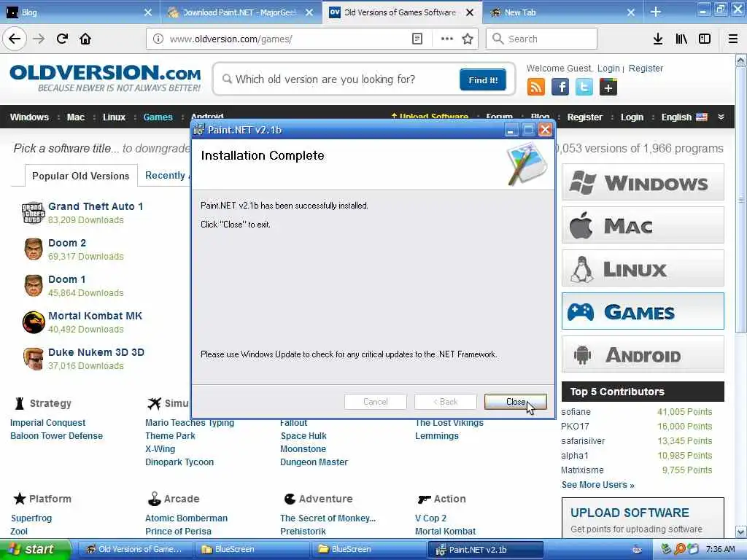Image resolution: width=747 pixels, height=560 pixels.
Task: Switch to Paint.NET v2.1b taskbar item
Action: tap(485, 549)
